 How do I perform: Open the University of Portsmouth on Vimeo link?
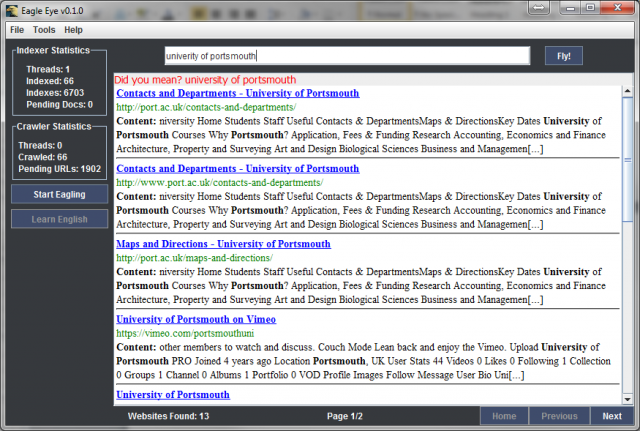pos(196,319)
